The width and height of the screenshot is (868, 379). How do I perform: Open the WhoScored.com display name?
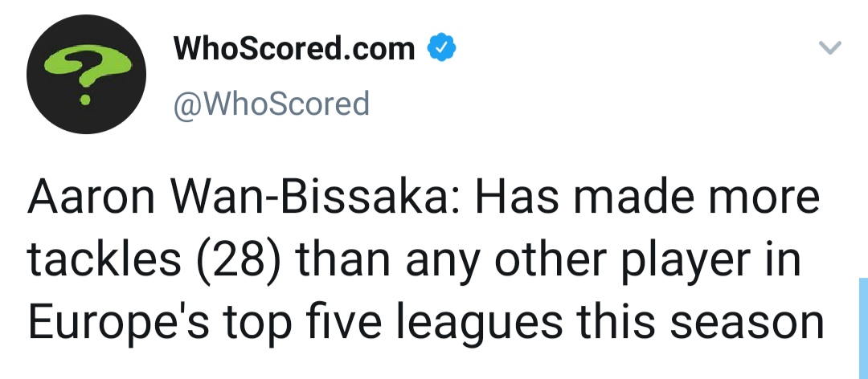(x=294, y=48)
